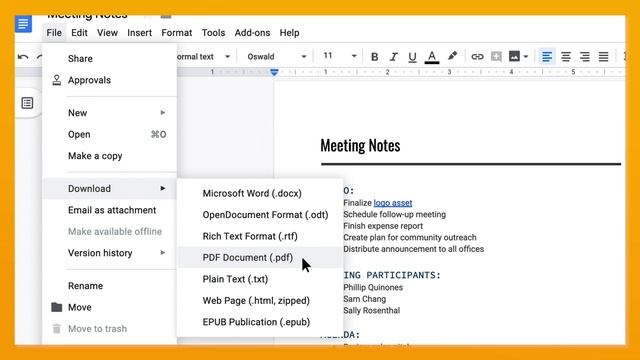Download as Web Page (.html, zipped)
The image size is (640, 360).
(x=260, y=300)
